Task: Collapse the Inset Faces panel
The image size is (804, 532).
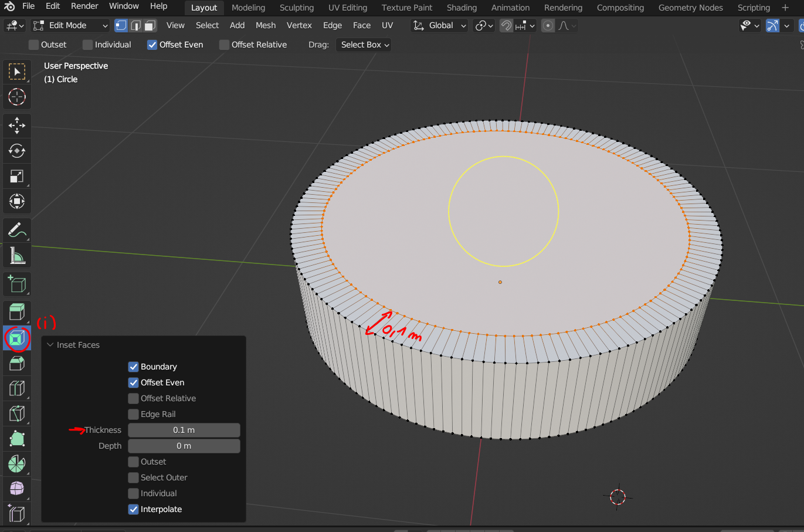Action: click(x=50, y=345)
